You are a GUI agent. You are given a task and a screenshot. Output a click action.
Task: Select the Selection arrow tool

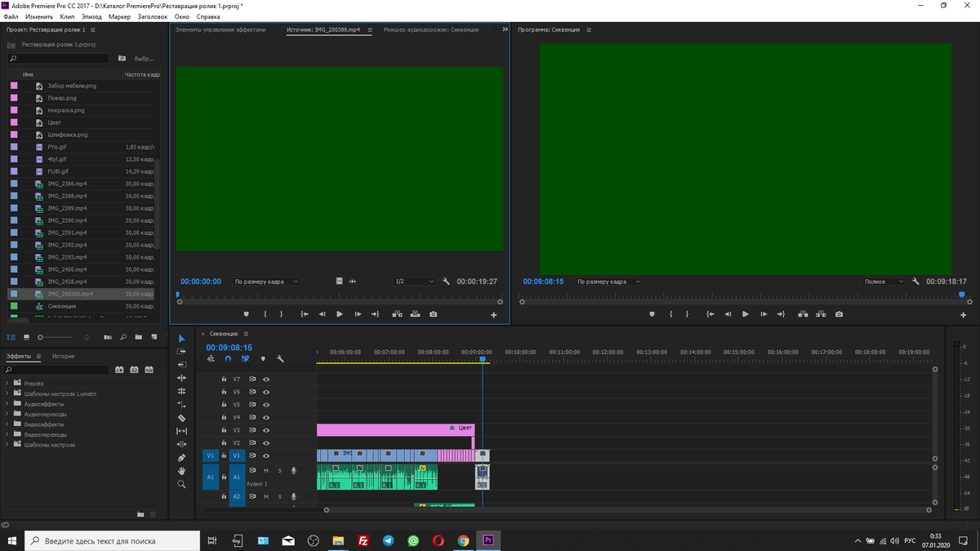coord(182,339)
